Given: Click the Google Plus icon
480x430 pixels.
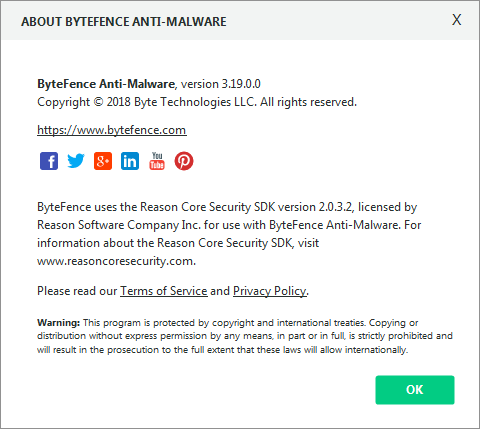Looking at the screenshot, I should [103, 161].
